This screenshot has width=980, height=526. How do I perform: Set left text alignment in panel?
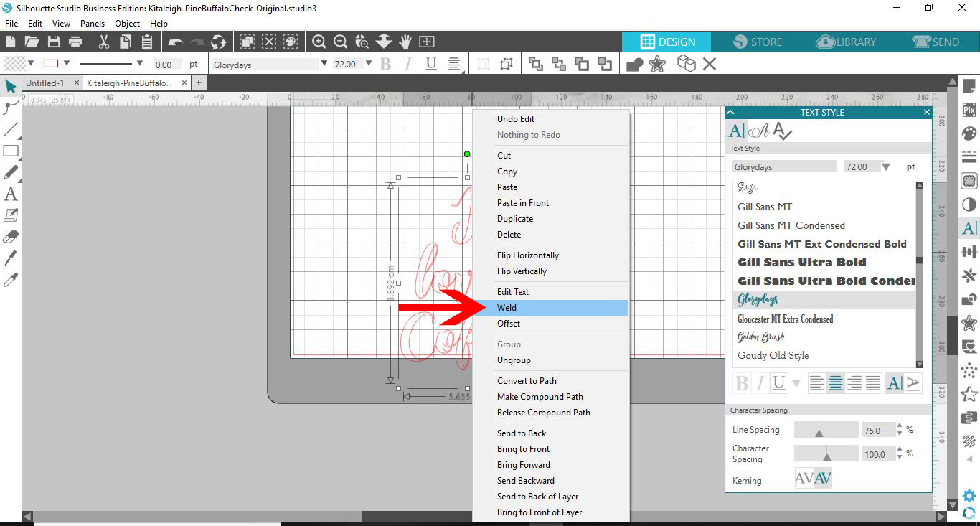coord(817,383)
